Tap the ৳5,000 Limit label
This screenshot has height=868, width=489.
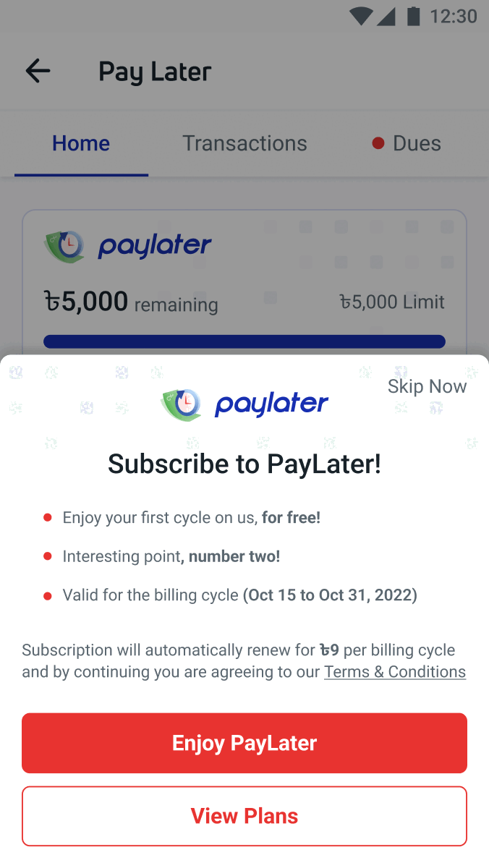(x=392, y=302)
